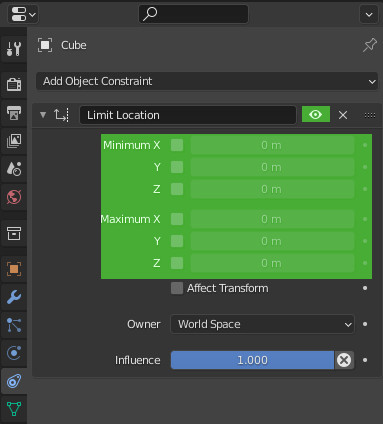Animate Owner property via its dot
383x424 pixels.
pos(365,324)
